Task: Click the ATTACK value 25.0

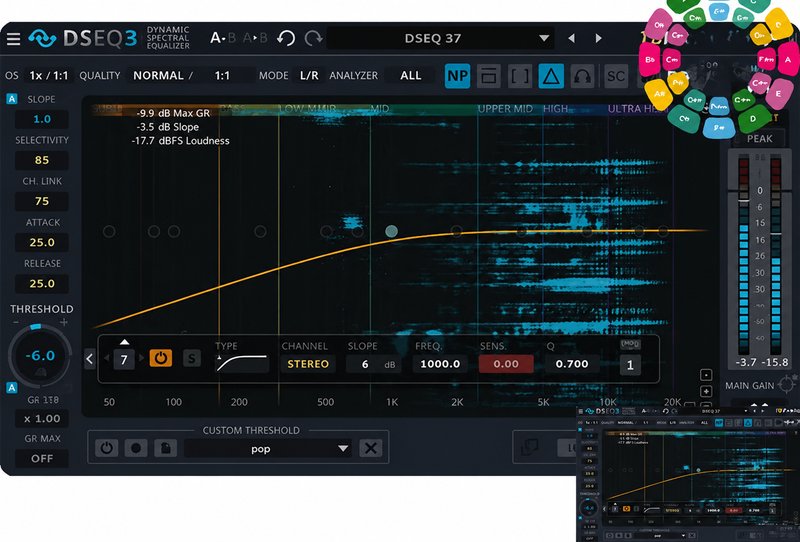Action: tap(42, 242)
